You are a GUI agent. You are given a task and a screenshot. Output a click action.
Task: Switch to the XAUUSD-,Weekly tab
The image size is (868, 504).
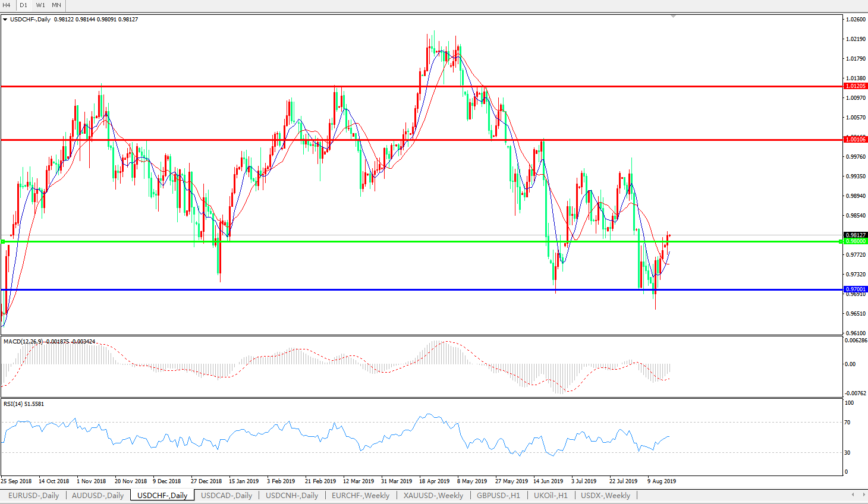point(433,495)
